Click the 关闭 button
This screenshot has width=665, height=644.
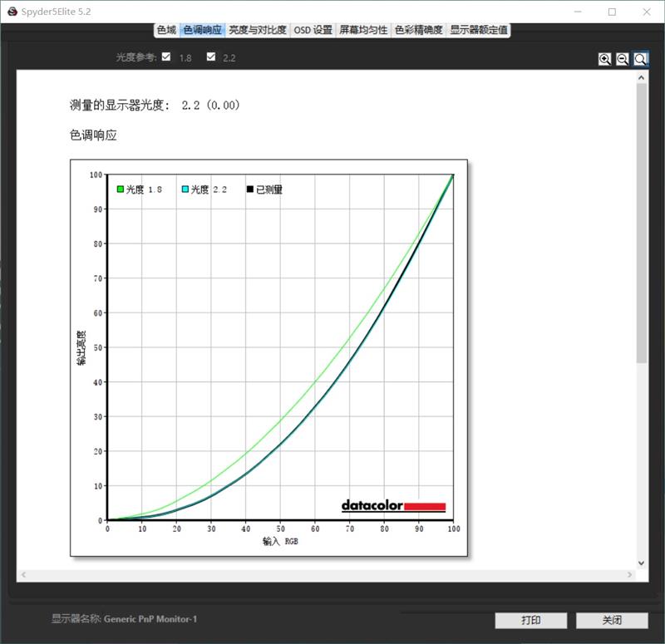613,620
